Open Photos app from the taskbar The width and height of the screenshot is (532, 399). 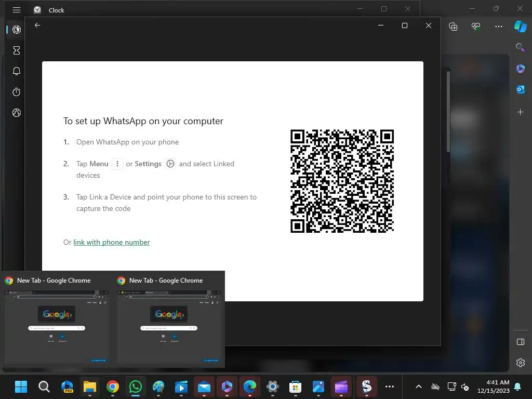pos(318,387)
